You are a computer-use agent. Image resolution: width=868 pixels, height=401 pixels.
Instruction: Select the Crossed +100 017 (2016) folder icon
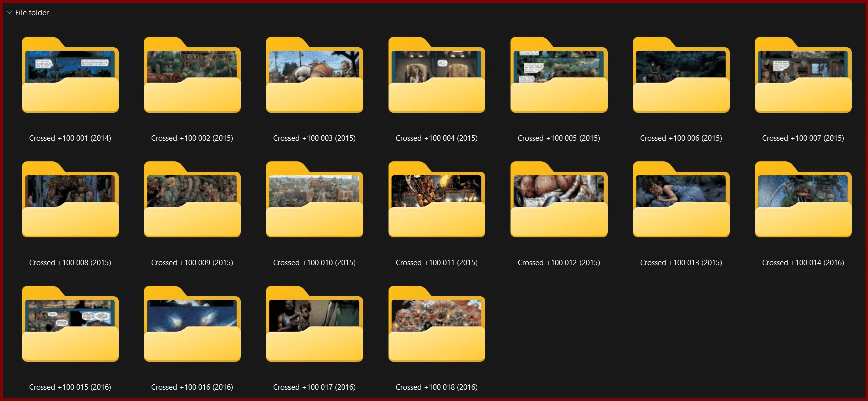tap(315, 324)
